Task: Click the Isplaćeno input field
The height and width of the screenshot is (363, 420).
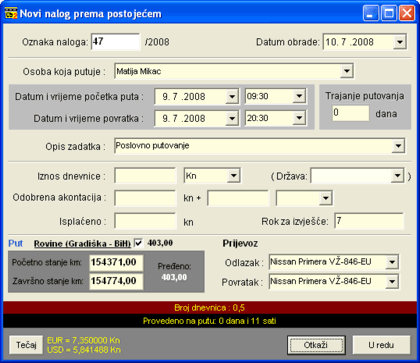Action: tap(145, 221)
